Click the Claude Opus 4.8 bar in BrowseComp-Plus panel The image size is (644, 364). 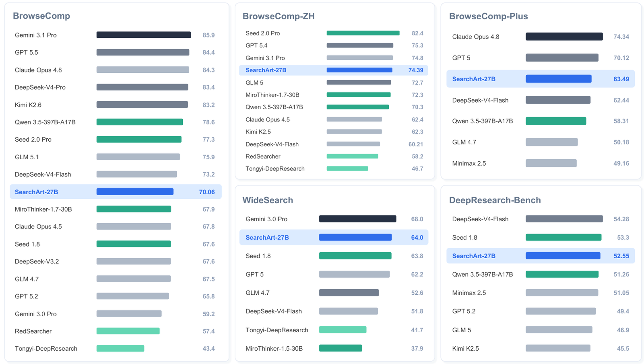[x=564, y=37]
